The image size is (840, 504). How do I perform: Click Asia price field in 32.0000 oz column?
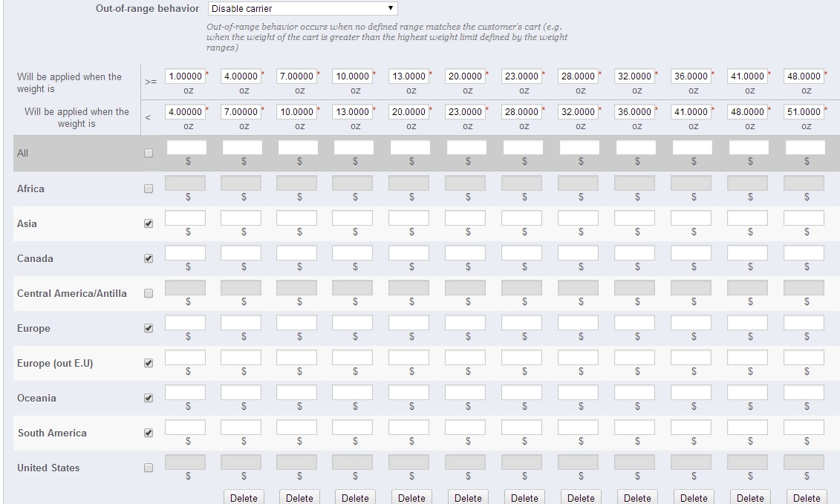click(634, 218)
